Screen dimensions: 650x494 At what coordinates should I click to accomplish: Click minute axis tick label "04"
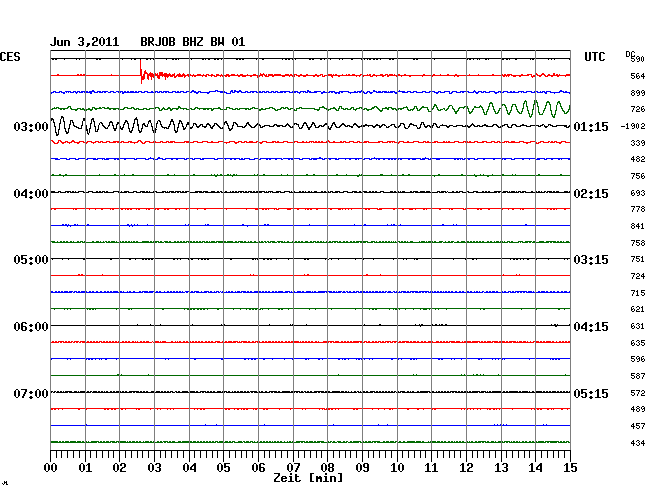(189, 468)
